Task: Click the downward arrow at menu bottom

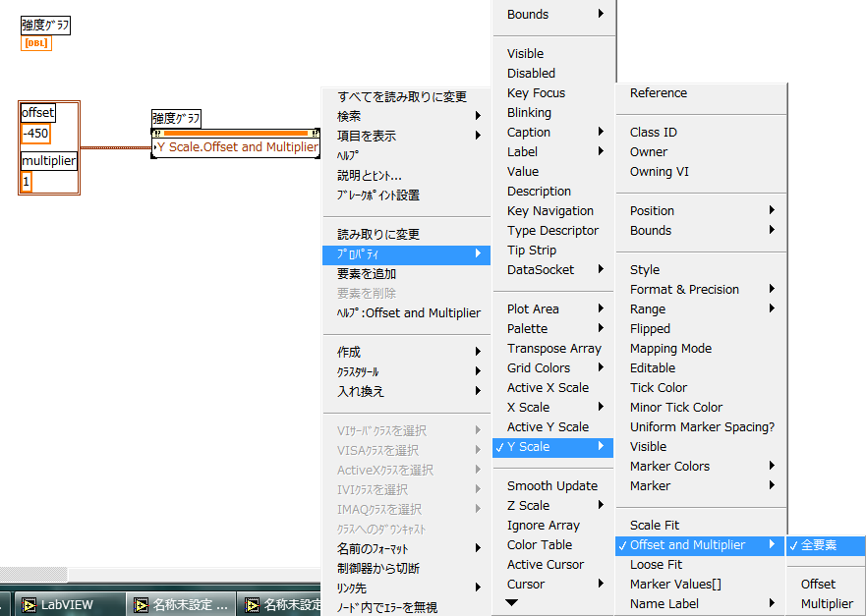Action: 512,602
